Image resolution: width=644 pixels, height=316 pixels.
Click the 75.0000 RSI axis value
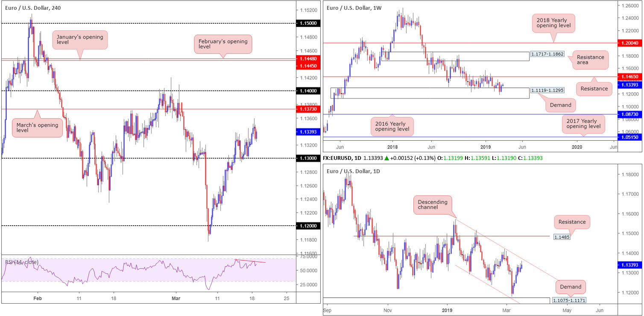(309, 257)
